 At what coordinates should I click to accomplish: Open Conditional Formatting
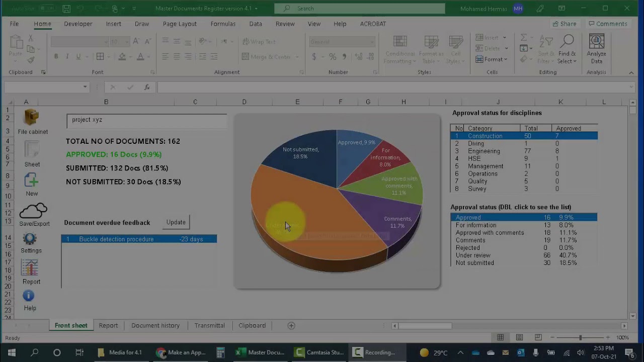coord(400,49)
